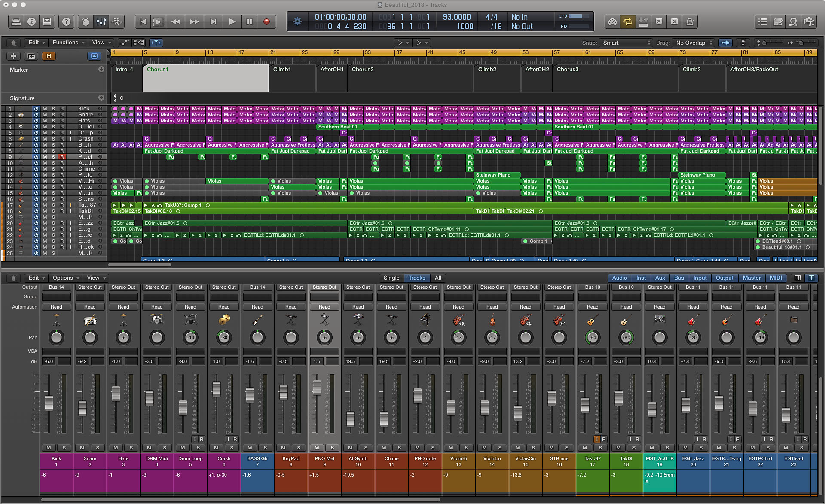The image size is (825, 504).
Task: Toggle the Mixer button in toolbar
Action: [101, 21]
